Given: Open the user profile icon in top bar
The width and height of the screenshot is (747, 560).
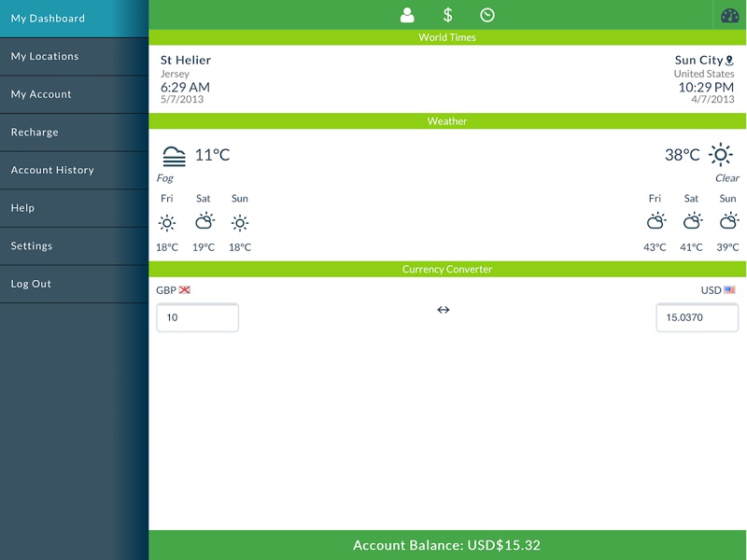Looking at the screenshot, I should click(407, 15).
